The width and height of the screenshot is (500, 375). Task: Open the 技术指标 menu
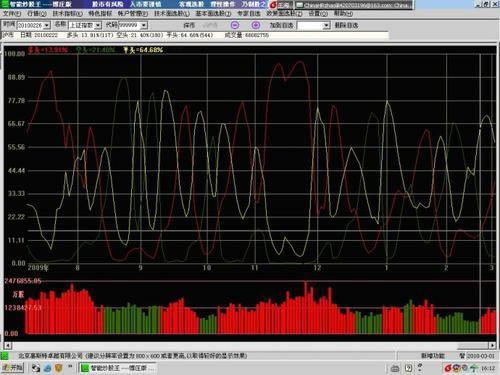click(x=67, y=14)
